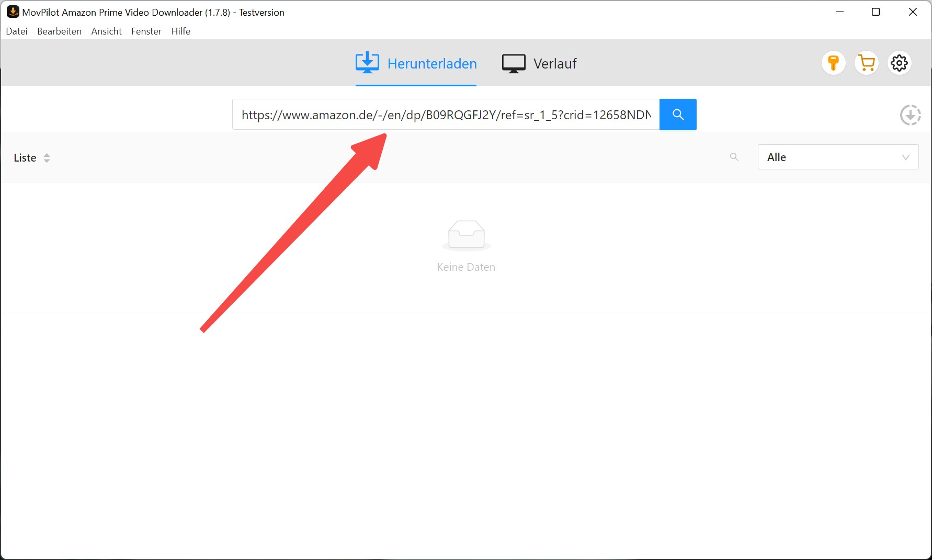Screen dimensions: 932x560
Task: Click the amazon.de URL input field
Action: click(x=446, y=115)
